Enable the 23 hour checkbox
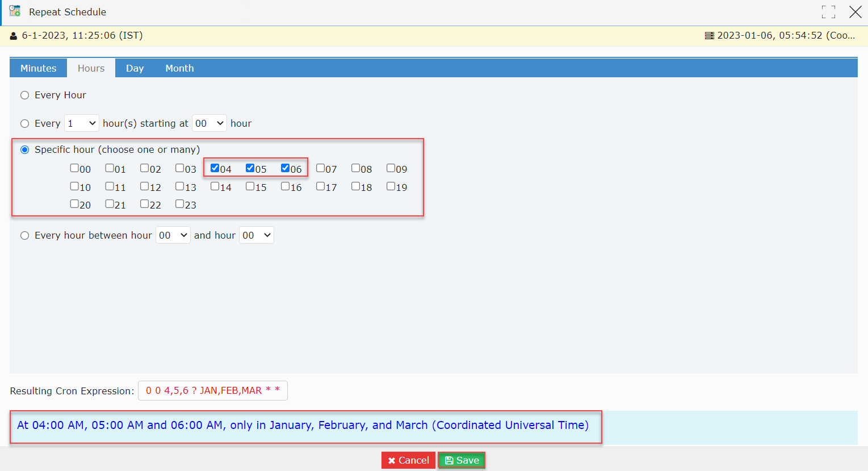The width and height of the screenshot is (868, 471). (179, 204)
